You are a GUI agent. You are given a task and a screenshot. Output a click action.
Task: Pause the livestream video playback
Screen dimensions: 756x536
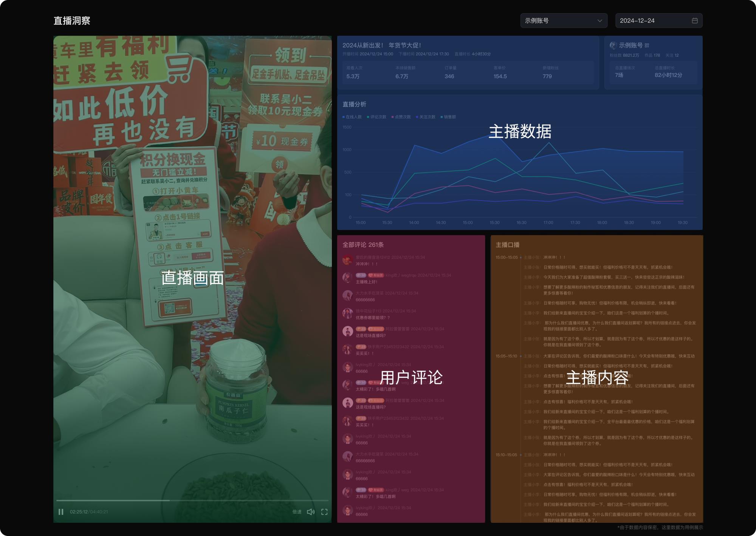61,512
